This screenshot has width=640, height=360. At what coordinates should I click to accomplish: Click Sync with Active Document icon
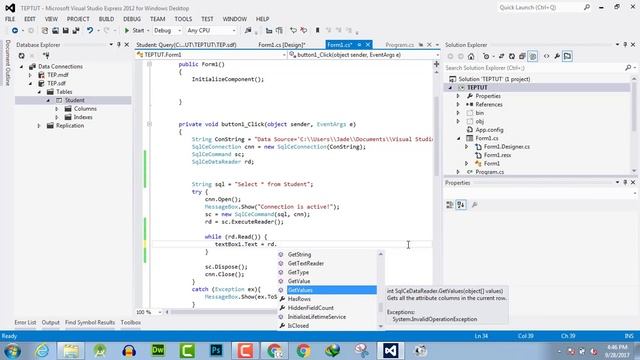click(502, 56)
